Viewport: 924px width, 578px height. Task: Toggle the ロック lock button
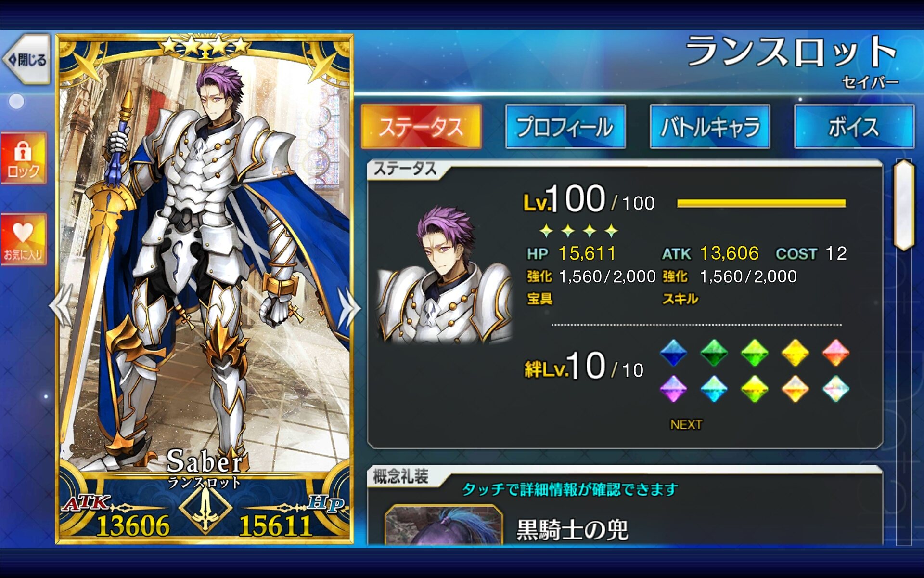click(x=23, y=158)
